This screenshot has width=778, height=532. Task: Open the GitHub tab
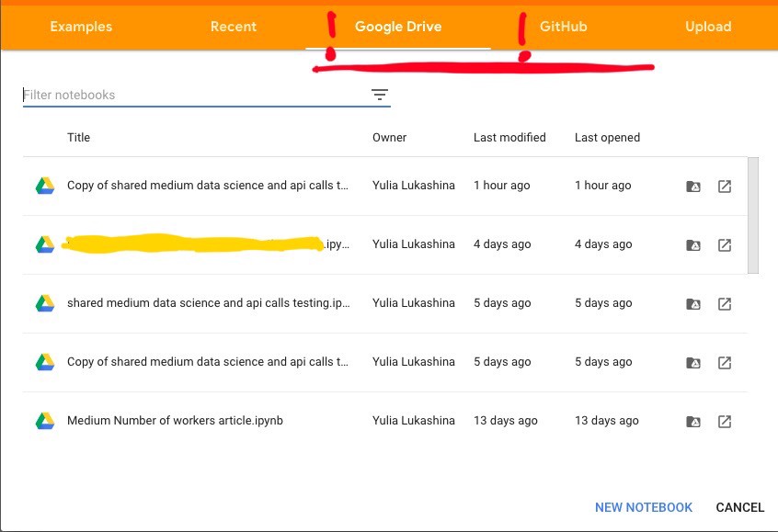point(563,27)
